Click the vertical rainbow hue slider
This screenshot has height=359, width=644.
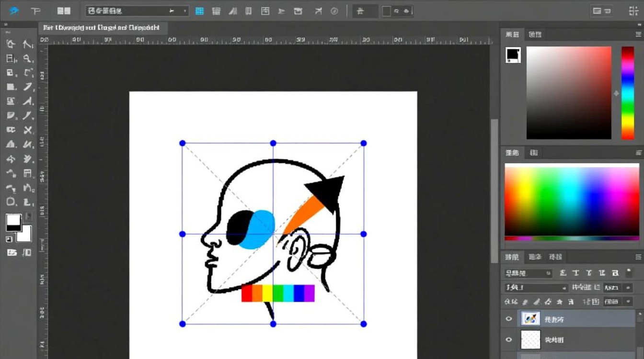(x=628, y=92)
